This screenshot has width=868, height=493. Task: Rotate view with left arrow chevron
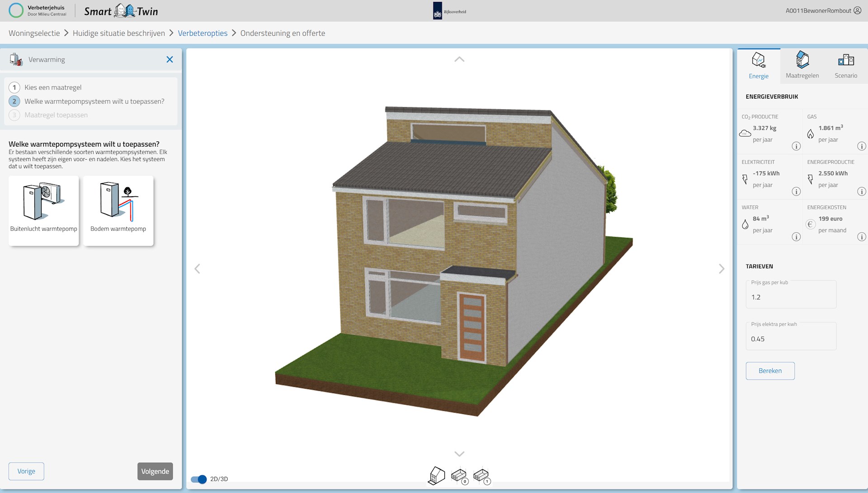click(197, 269)
